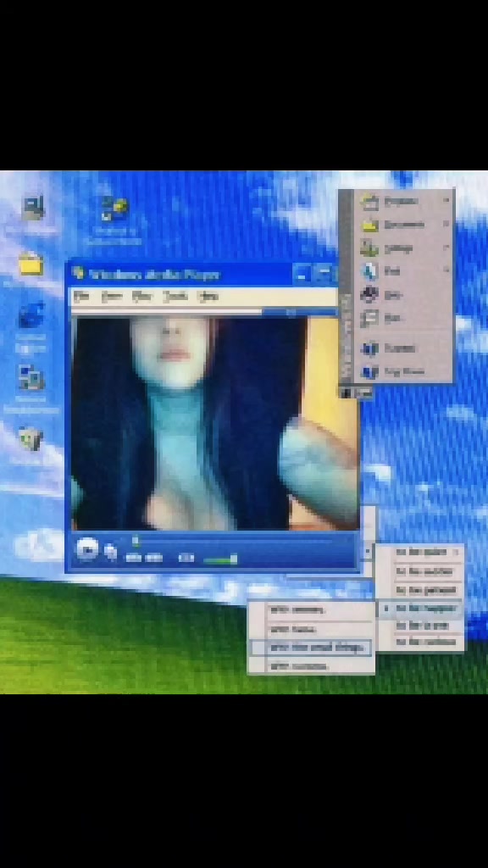Expand the Programs submenu arrow
This screenshot has width=488, height=868.
(446, 200)
